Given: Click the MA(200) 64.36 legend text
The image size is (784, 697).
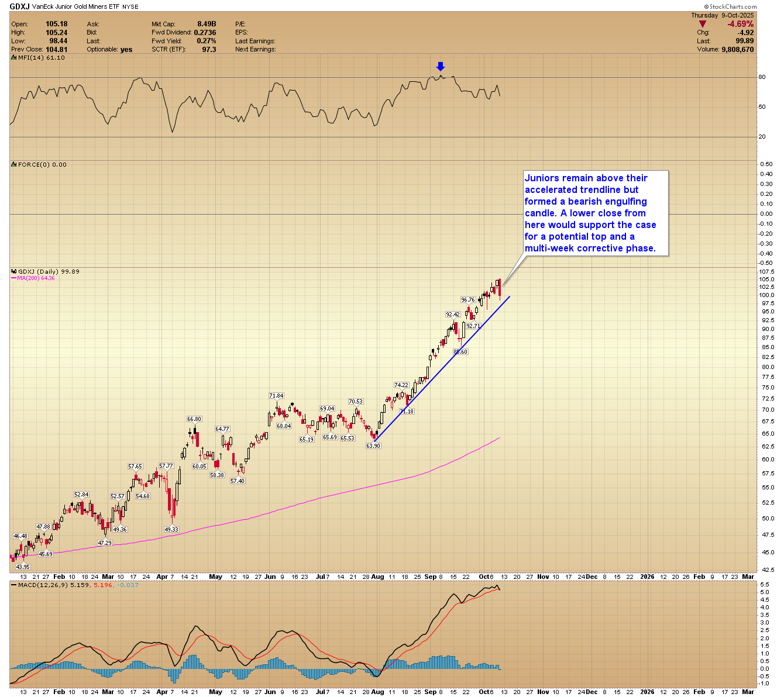Looking at the screenshot, I should point(36,278).
